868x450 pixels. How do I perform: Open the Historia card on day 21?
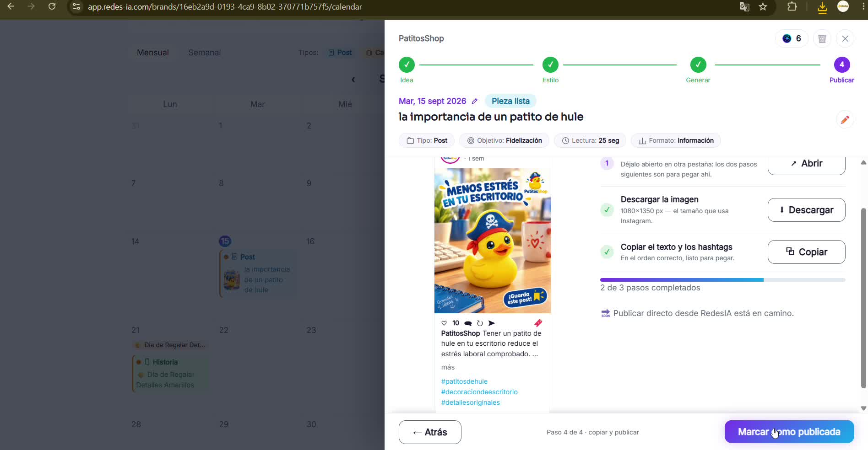pos(169,373)
